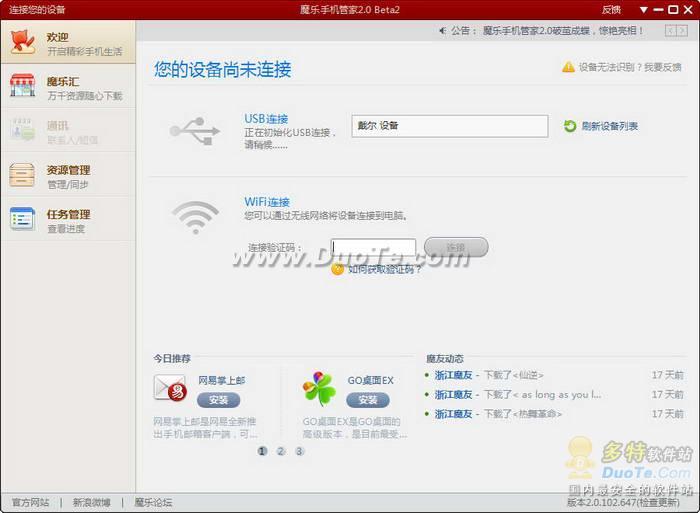Viewport: 700px width, 513px height.
Task: Open the 魔乐汇 resource store tab
Action: pyautogui.click(x=67, y=88)
